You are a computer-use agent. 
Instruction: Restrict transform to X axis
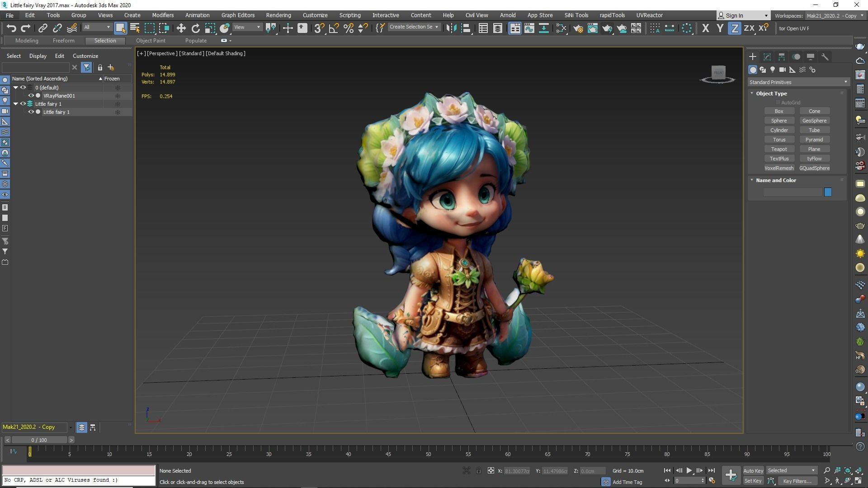pos(705,28)
